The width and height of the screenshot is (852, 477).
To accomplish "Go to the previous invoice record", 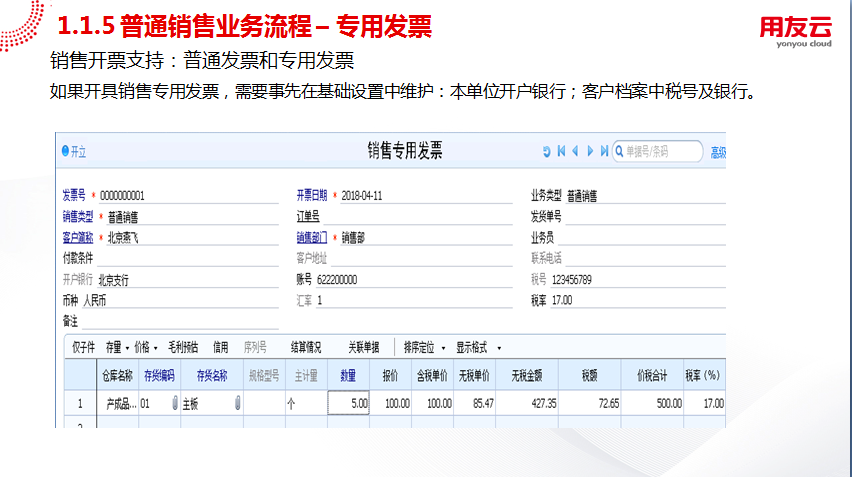I will [x=575, y=152].
